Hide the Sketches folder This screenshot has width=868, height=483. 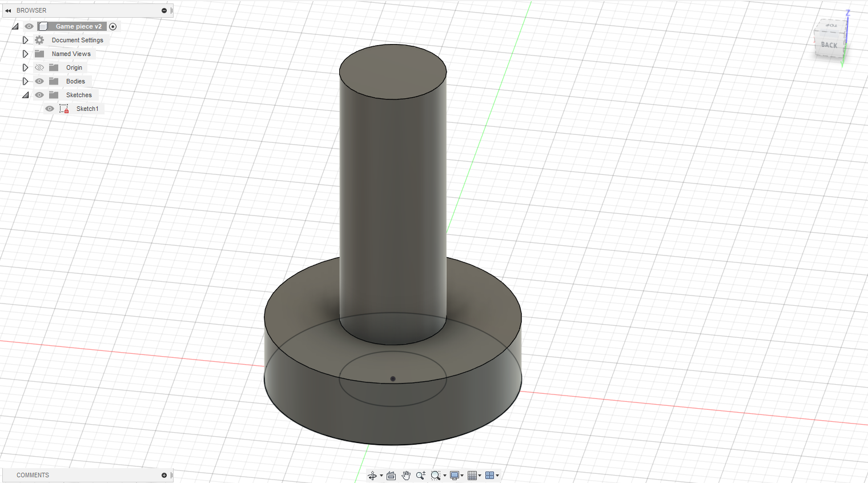point(39,95)
